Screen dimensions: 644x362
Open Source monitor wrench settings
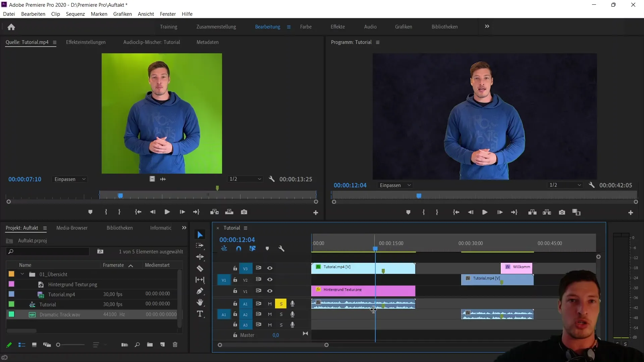pos(272,179)
